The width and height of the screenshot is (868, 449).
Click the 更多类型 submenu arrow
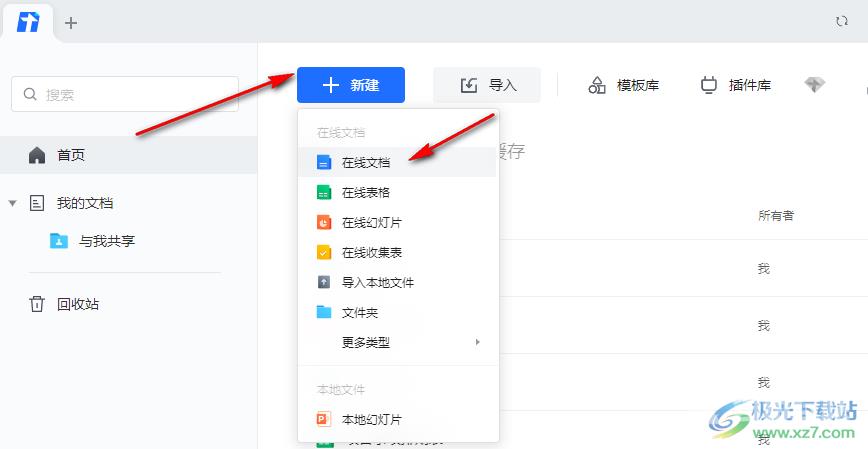[477, 342]
